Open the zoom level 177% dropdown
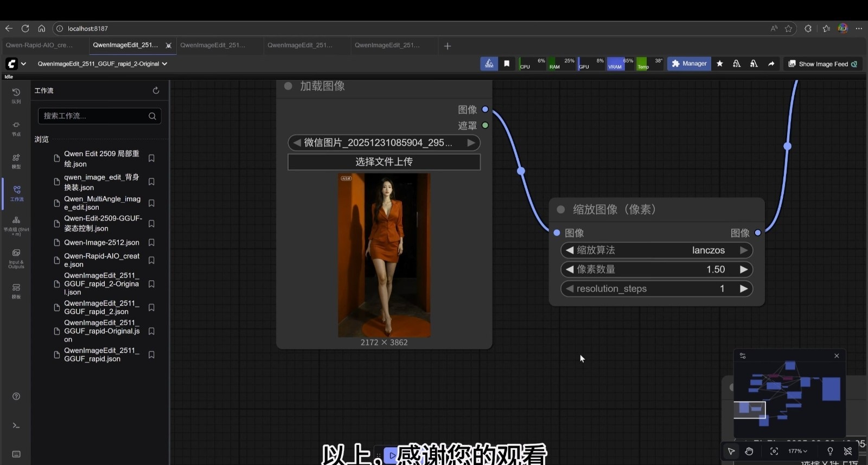 click(797, 451)
